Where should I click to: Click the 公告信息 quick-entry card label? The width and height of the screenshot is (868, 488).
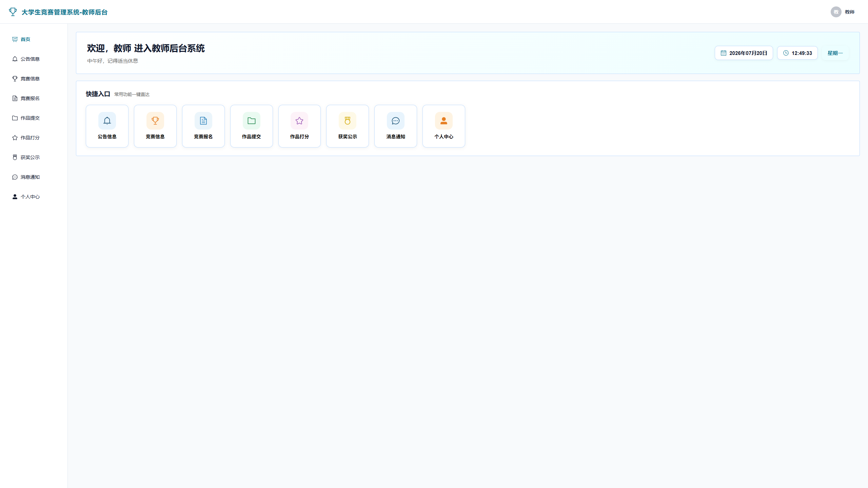(x=107, y=137)
